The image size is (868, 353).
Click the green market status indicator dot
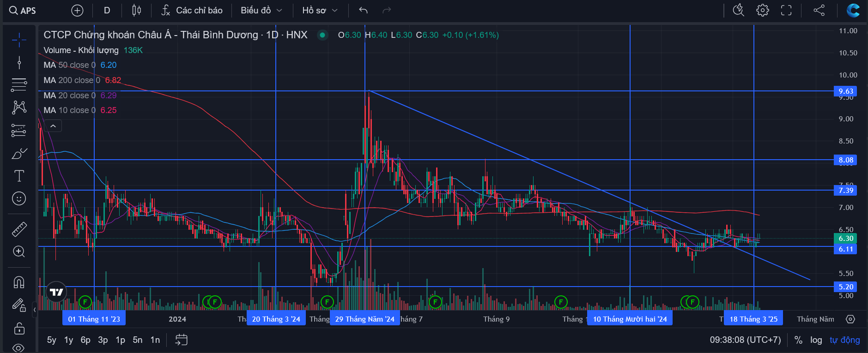(x=322, y=35)
